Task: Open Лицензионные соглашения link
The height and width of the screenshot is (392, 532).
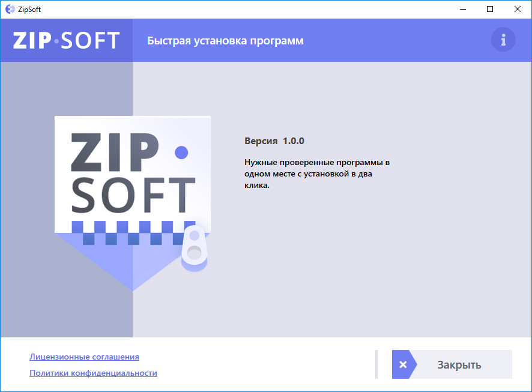Action: 84,357
